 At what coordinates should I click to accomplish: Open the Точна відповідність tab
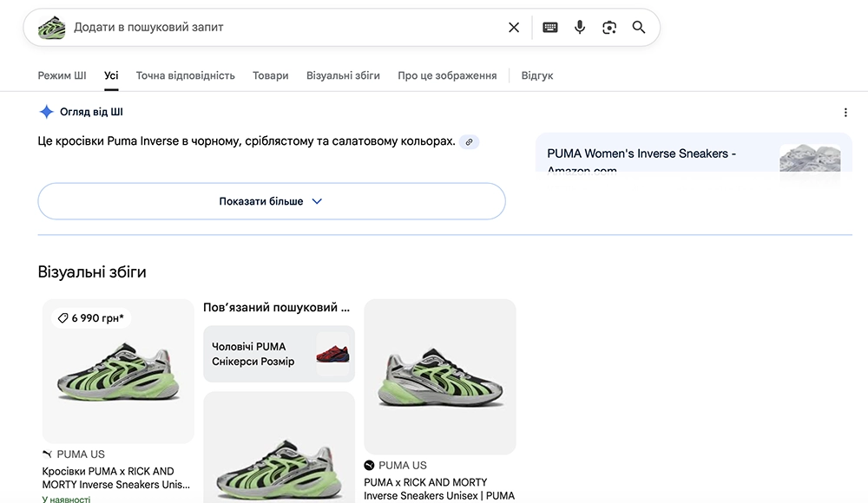(x=185, y=75)
